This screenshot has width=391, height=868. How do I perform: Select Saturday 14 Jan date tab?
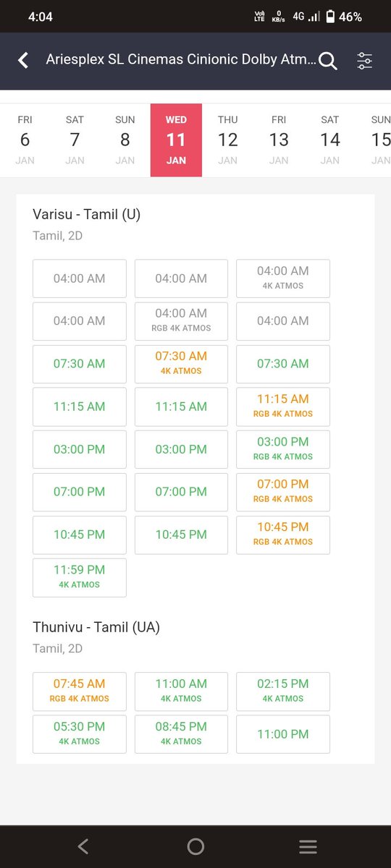click(330, 140)
